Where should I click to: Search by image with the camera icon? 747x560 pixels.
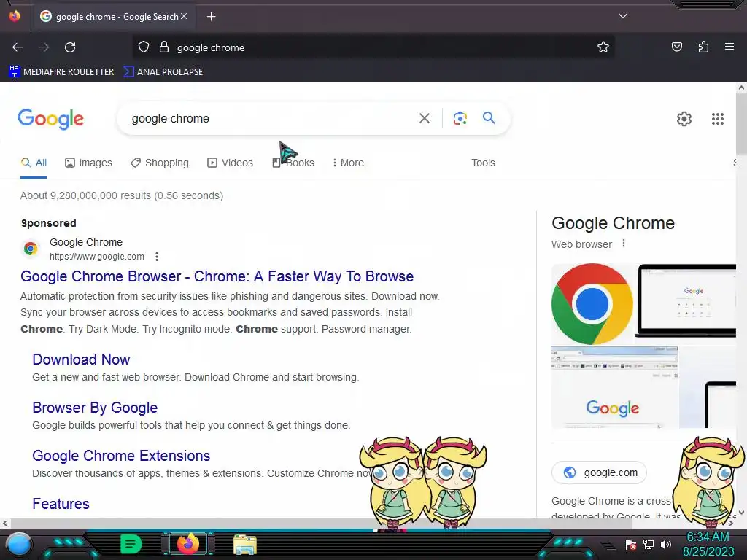(460, 118)
